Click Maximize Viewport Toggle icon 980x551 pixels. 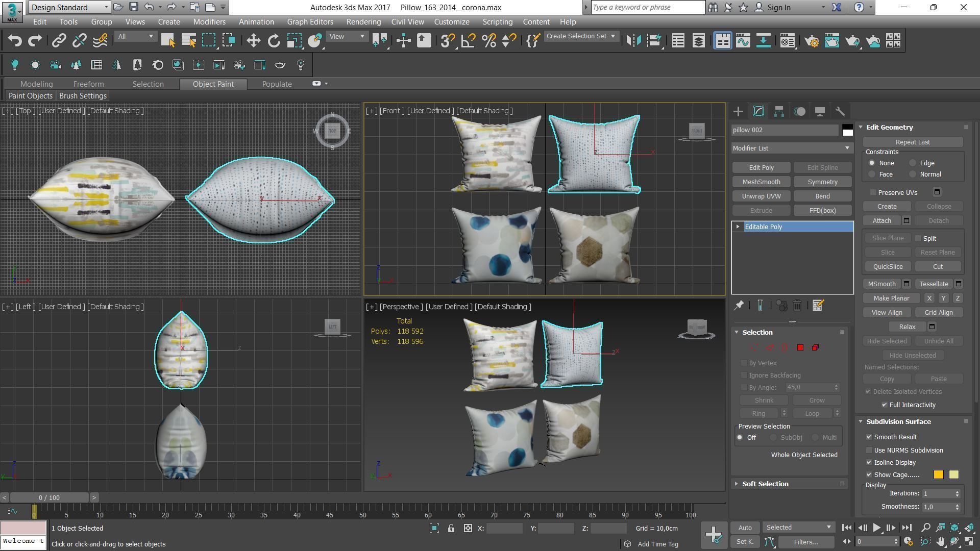pyautogui.click(x=969, y=542)
